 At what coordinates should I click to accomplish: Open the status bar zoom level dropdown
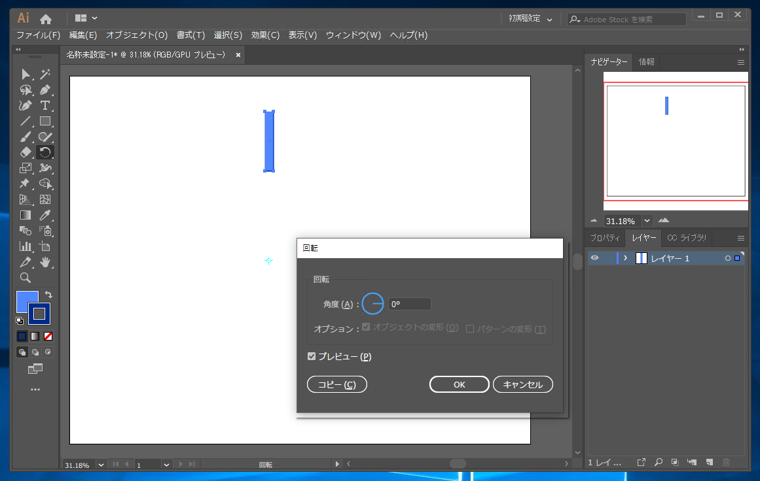click(x=101, y=465)
